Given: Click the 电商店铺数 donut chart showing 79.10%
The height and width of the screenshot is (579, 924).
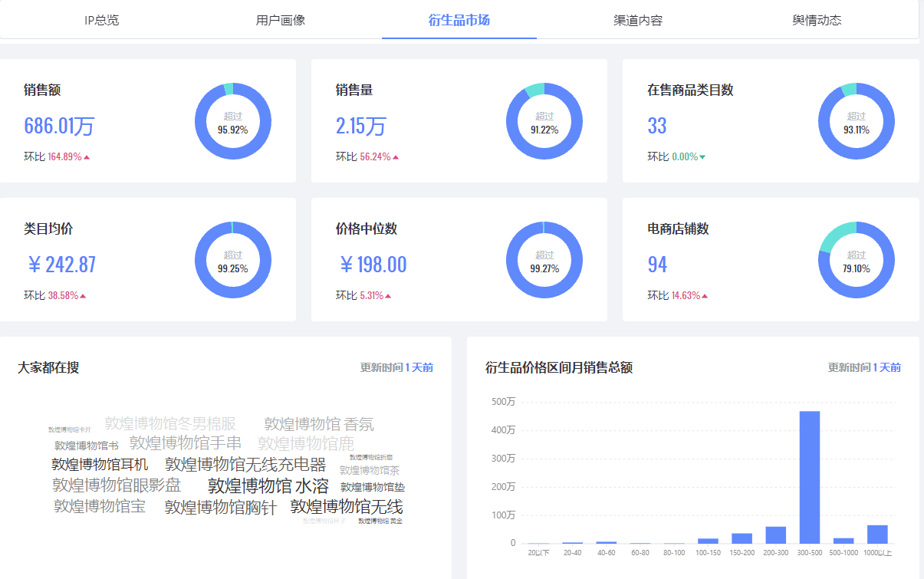Looking at the screenshot, I should 857,260.
